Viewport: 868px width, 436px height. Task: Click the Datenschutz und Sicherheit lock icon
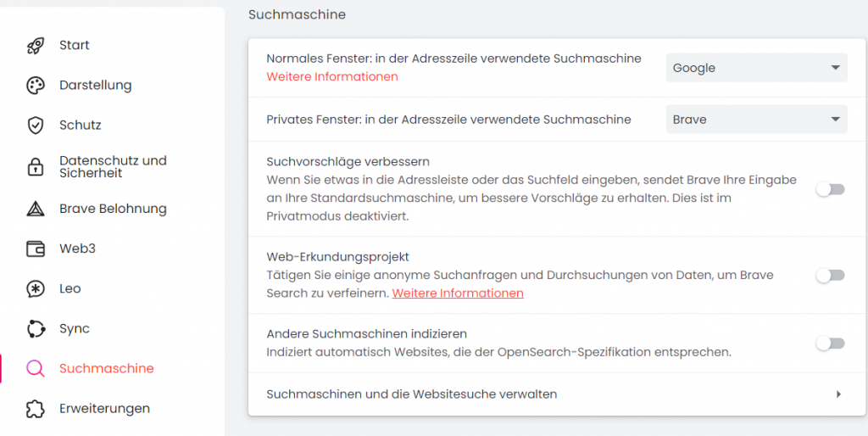pyautogui.click(x=36, y=167)
